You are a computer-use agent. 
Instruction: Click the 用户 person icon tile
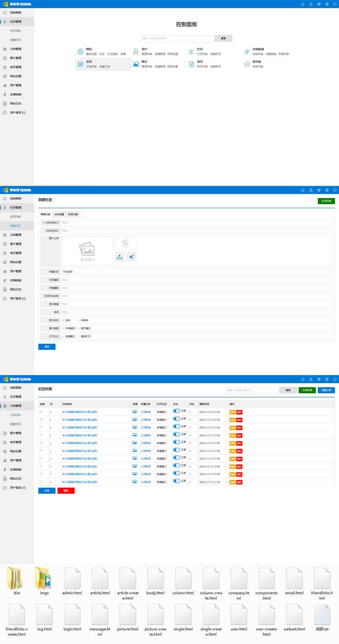point(136,52)
